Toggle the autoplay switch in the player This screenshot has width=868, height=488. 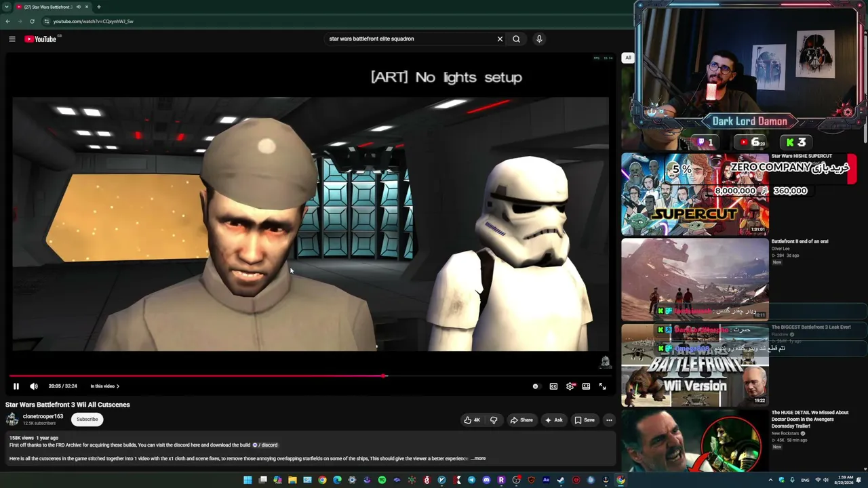(536, 386)
